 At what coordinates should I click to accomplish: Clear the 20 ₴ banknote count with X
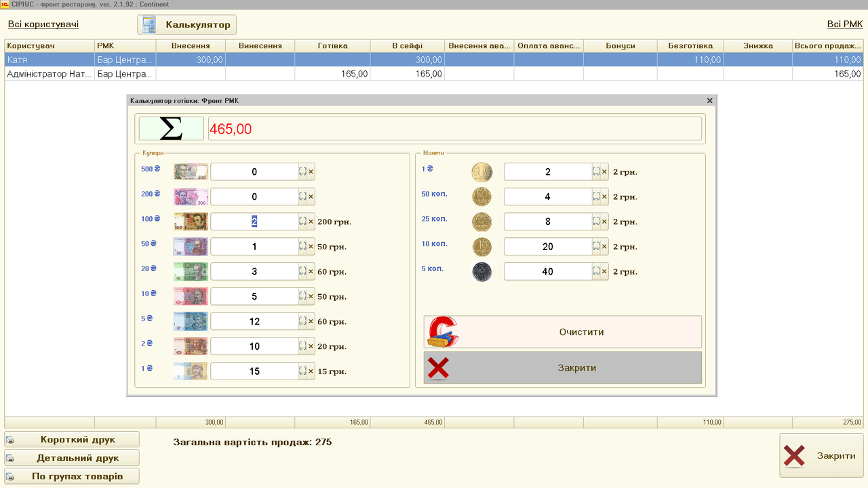(311, 272)
